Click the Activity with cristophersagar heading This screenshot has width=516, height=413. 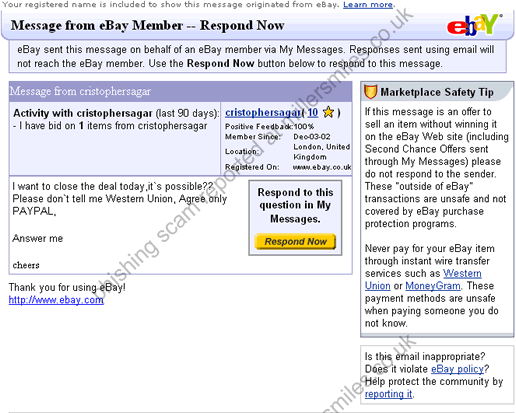click(x=83, y=113)
